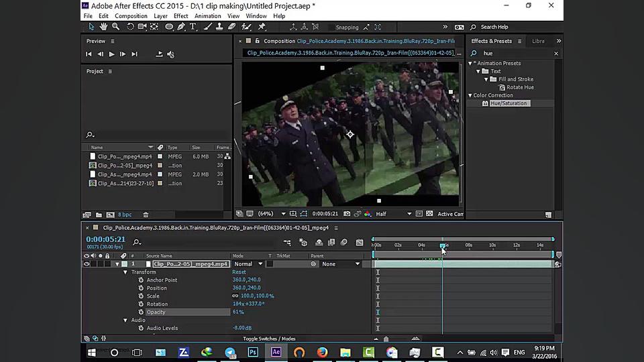The image size is (644, 362).
Task: Pick the Pen tool
Action: 181,27
